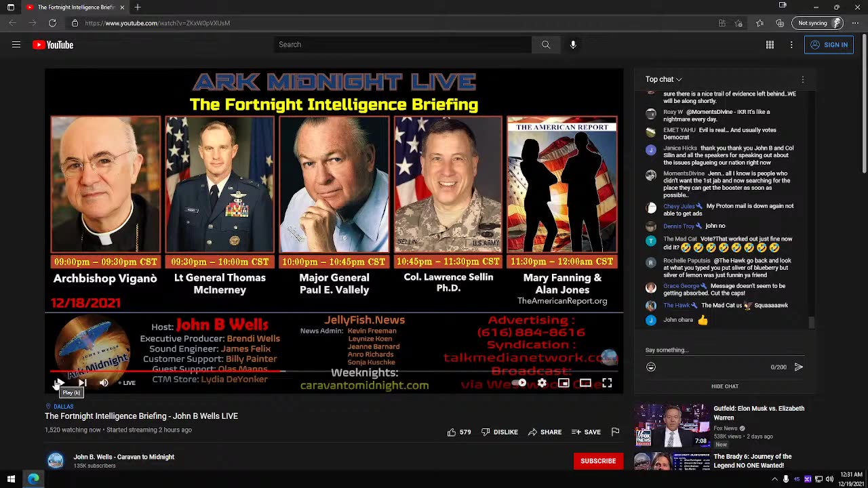
Task: Click the Say something chat field
Action: coord(724,350)
